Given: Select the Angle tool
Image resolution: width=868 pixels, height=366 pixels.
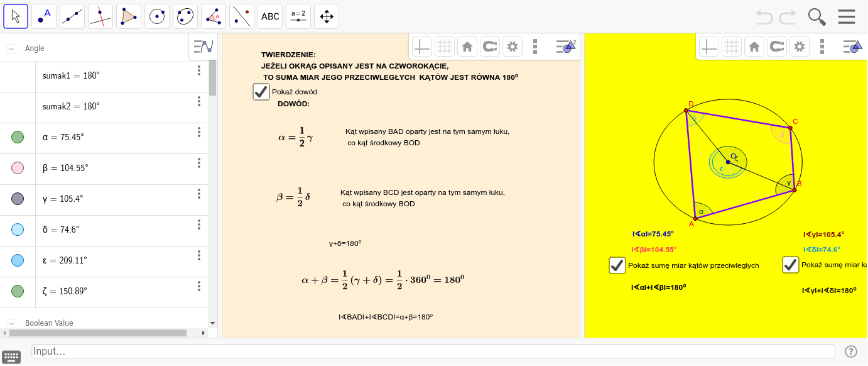Looking at the screenshot, I should tap(214, 16).
